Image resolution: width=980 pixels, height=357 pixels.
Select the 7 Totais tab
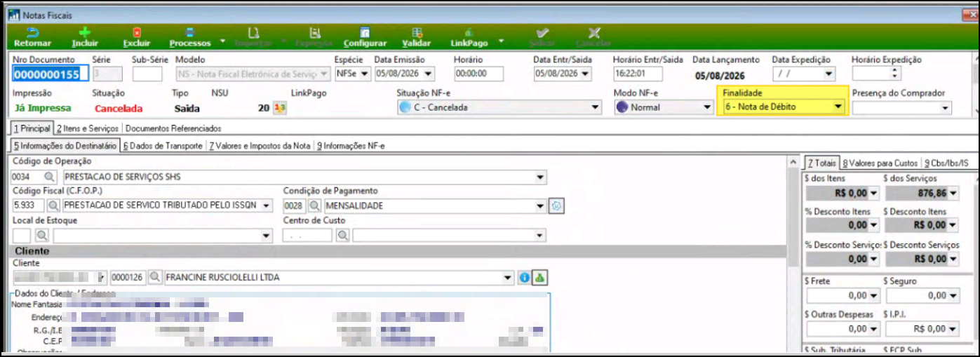tap(820, 163)
